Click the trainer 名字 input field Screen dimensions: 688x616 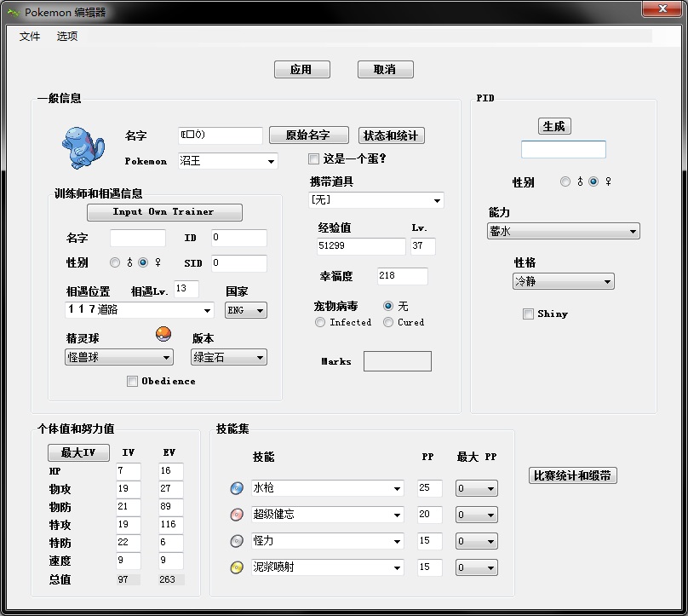point(138,238)
